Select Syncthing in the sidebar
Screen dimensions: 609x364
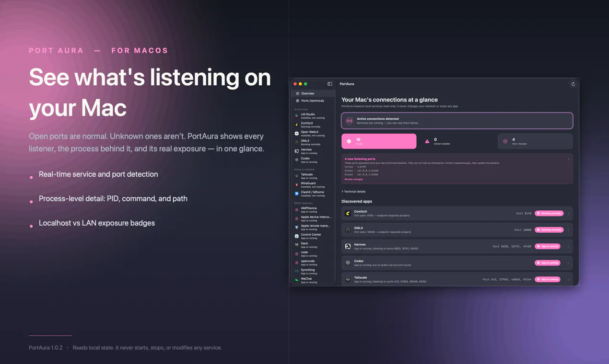(313, 271)
